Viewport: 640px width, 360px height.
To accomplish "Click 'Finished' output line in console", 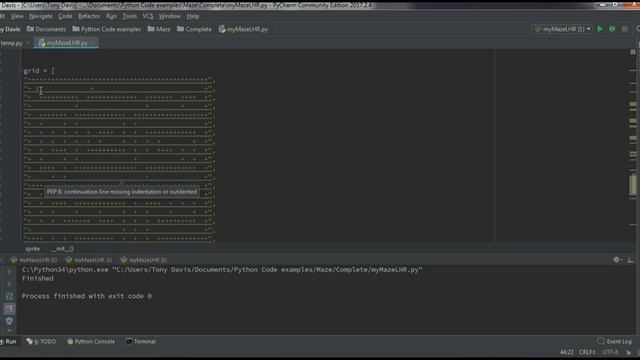I will pos(38,278).
